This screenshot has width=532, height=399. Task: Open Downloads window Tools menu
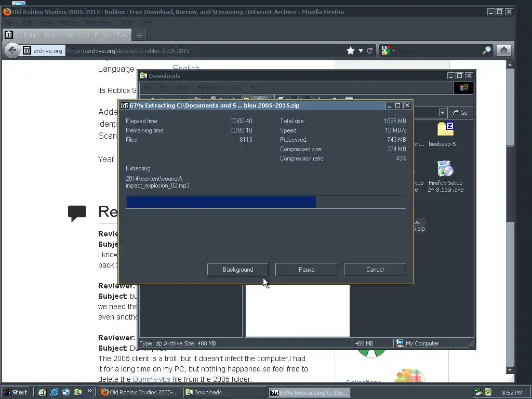tap(236, 88)
